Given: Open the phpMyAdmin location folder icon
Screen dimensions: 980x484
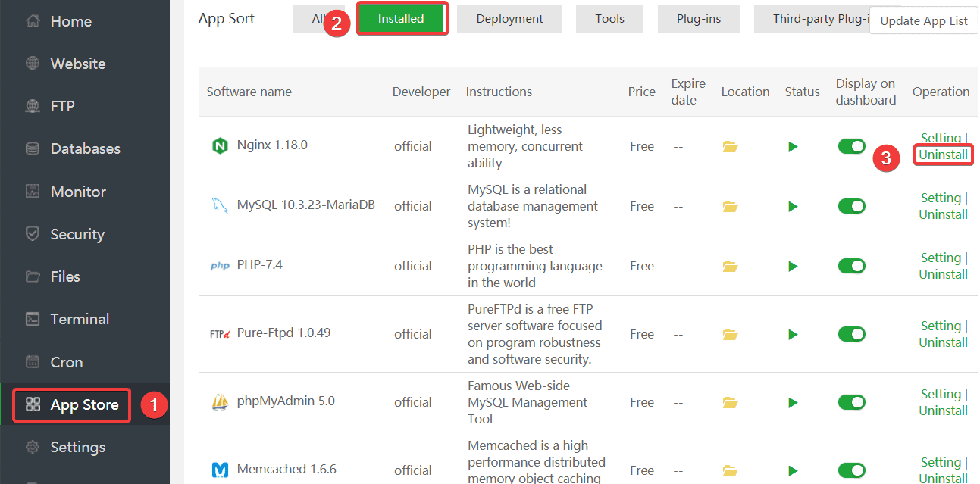Looking at the screenshot, I should click(730, 402).
